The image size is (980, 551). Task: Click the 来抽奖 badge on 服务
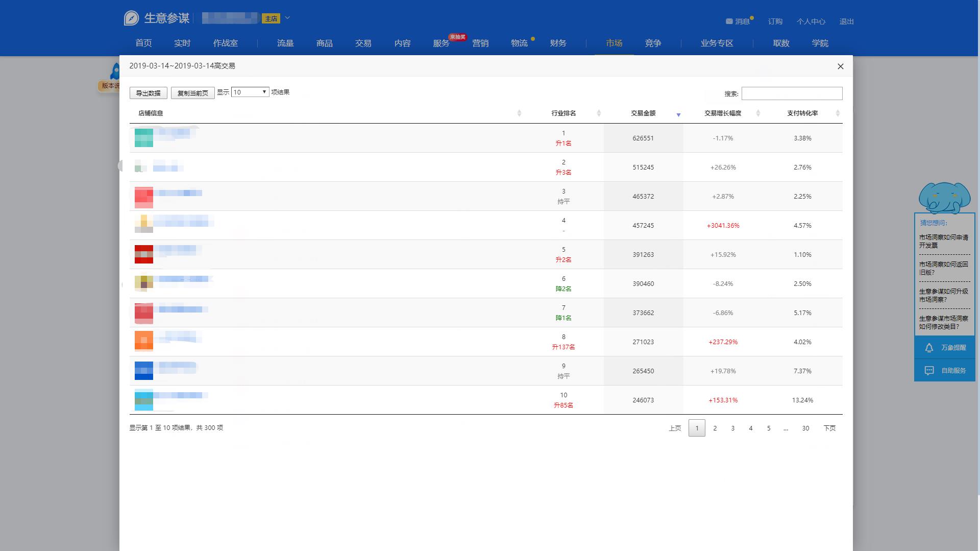click(x=457, y=37)
